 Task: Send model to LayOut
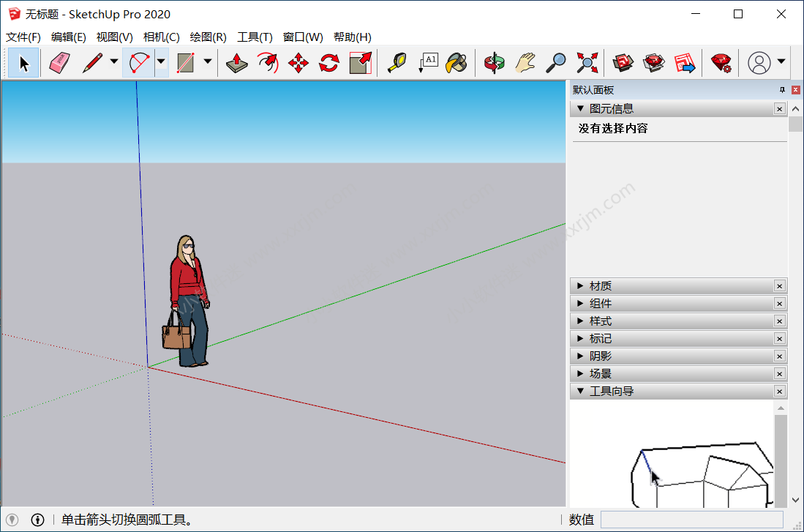click(x=685, y=63)
